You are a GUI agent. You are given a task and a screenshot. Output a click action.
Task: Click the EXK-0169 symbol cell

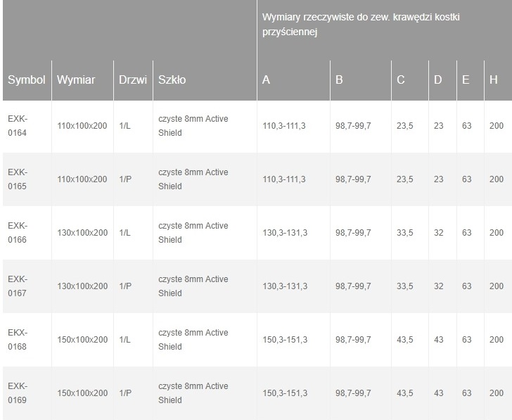18,393
